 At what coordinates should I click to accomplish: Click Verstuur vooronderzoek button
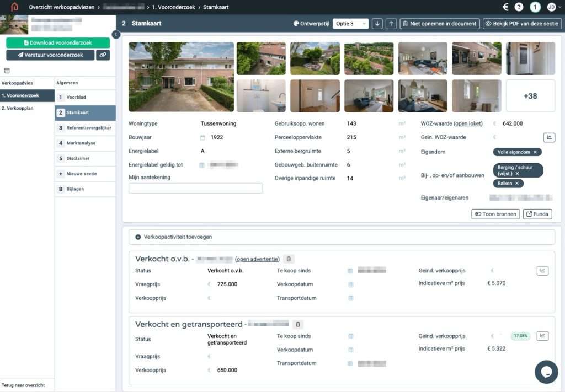[50, 55]
